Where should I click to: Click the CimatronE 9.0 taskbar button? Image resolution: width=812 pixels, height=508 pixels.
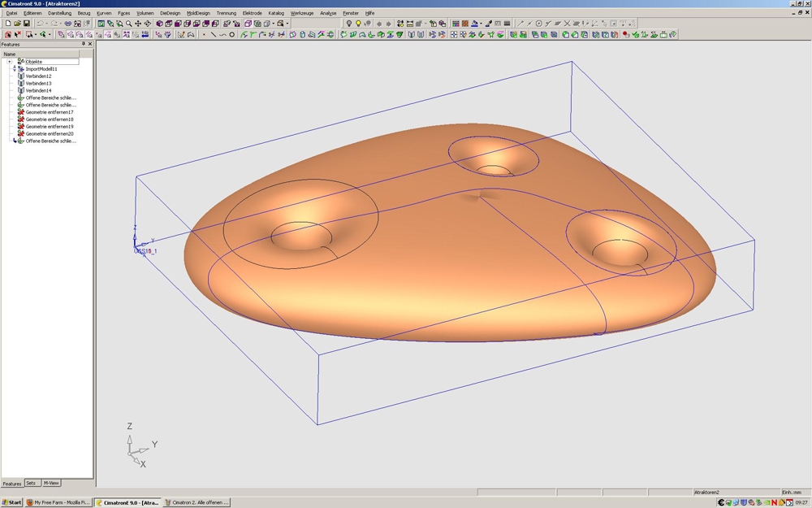click(127, 502)
